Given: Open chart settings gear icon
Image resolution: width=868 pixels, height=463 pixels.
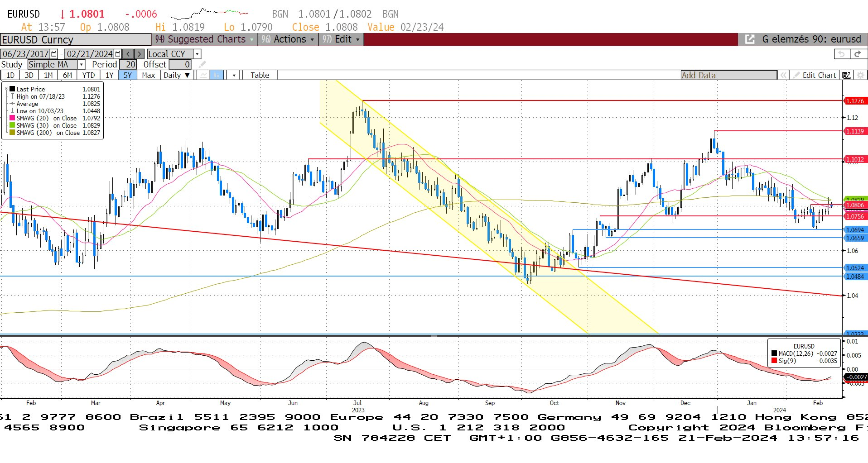Looking at the screenshot, I should pos(860,75).
